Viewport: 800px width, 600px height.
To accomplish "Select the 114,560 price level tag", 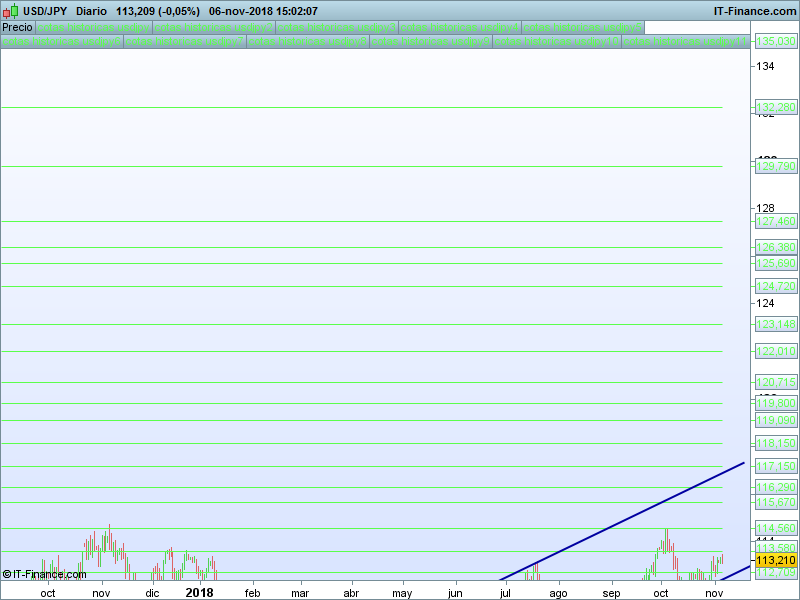I will click(776, 528).
